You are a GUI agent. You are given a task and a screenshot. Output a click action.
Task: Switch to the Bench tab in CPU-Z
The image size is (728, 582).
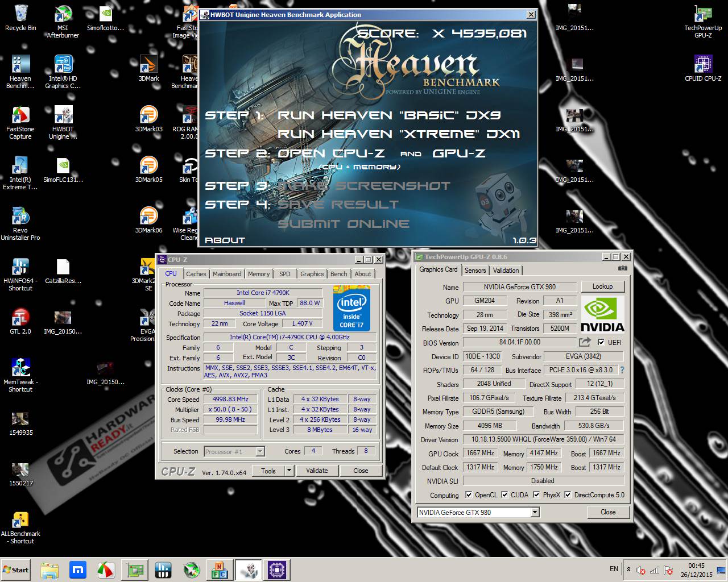(x=338, y=274)
